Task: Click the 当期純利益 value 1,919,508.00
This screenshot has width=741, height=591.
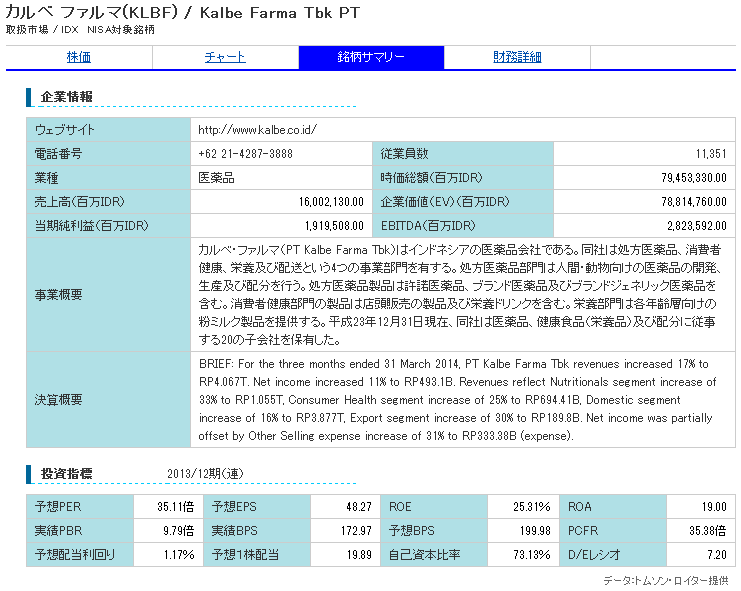Action: pos(334,226)
